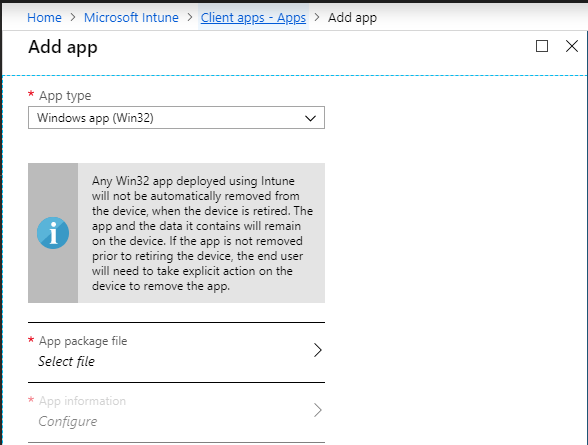Go to the Home breadcrumb link
The width and height of the screenshot is (588, 445).
(44, 18)
